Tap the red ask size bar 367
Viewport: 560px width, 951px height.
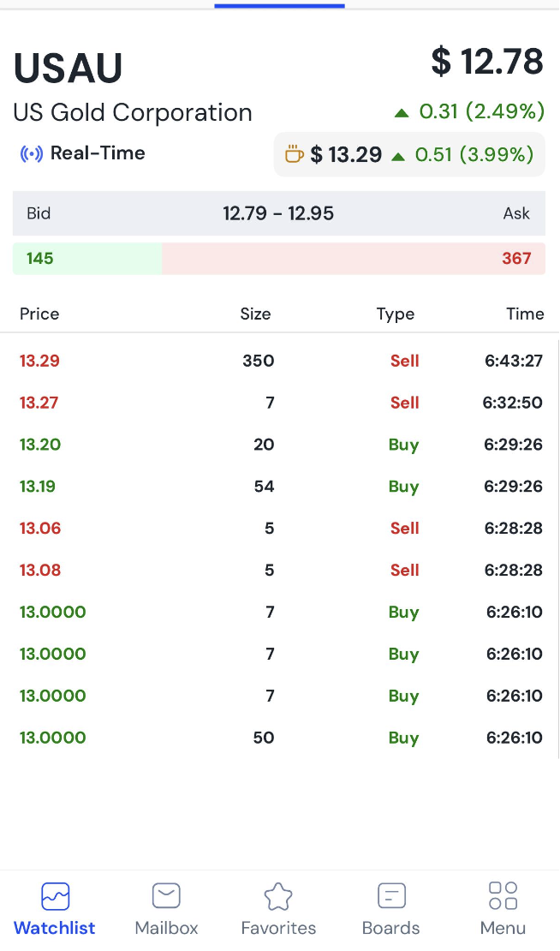click(x=354, y=259)
